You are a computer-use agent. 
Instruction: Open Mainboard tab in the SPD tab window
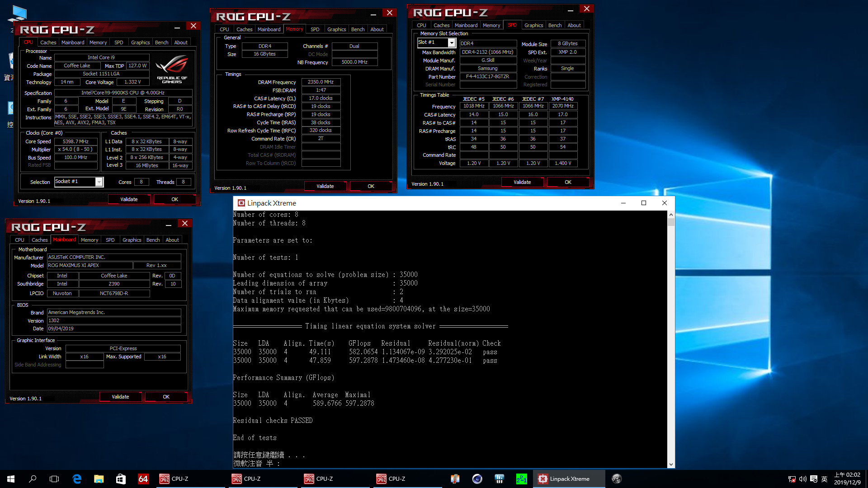pyautogui.click(x=466, y=25)
